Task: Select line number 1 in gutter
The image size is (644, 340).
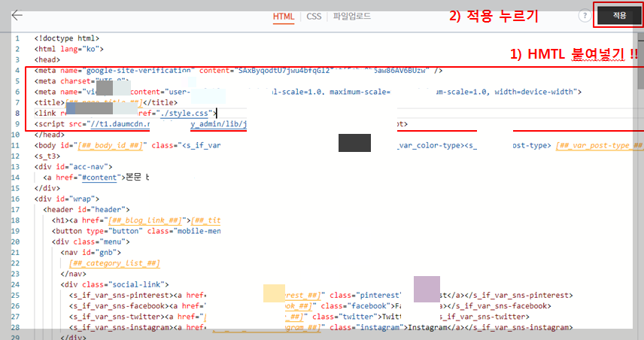Action: point(17,38)
